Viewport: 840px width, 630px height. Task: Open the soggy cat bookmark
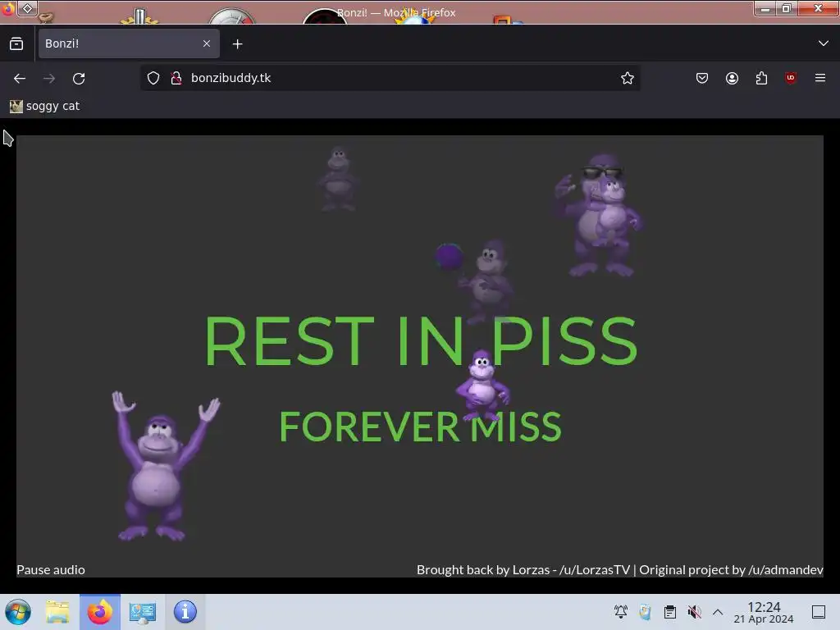point(44,106)
